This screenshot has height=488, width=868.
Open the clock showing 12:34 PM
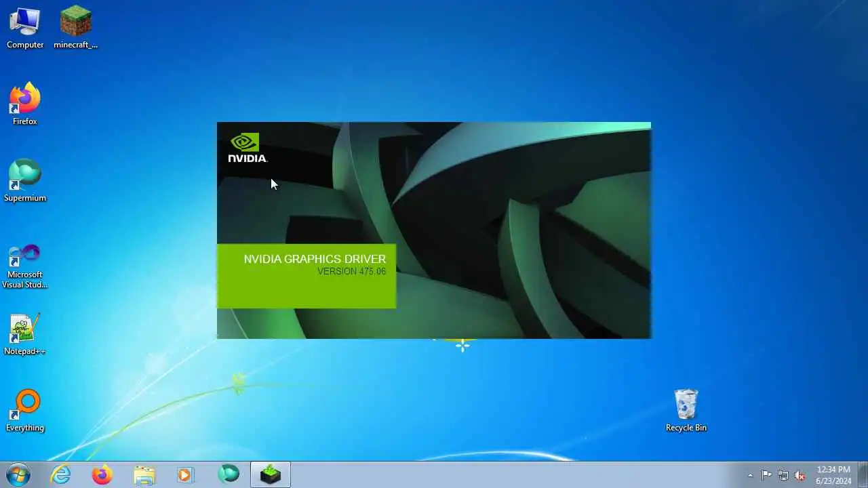(833, 475)
